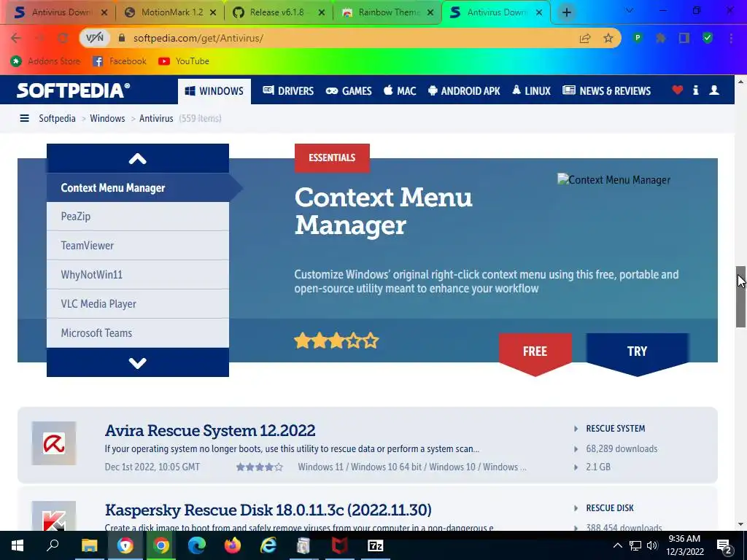Open the Drivers section

tap(288, 90)
